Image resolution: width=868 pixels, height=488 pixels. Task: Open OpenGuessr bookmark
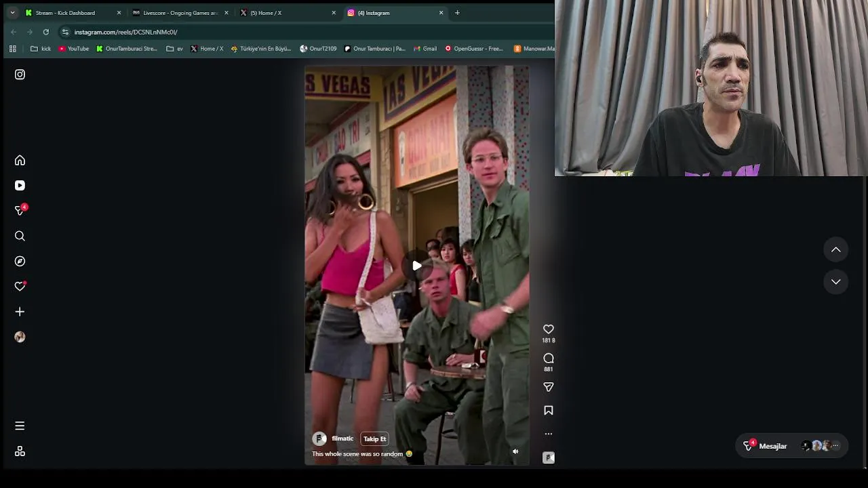(x=474, y=49)
